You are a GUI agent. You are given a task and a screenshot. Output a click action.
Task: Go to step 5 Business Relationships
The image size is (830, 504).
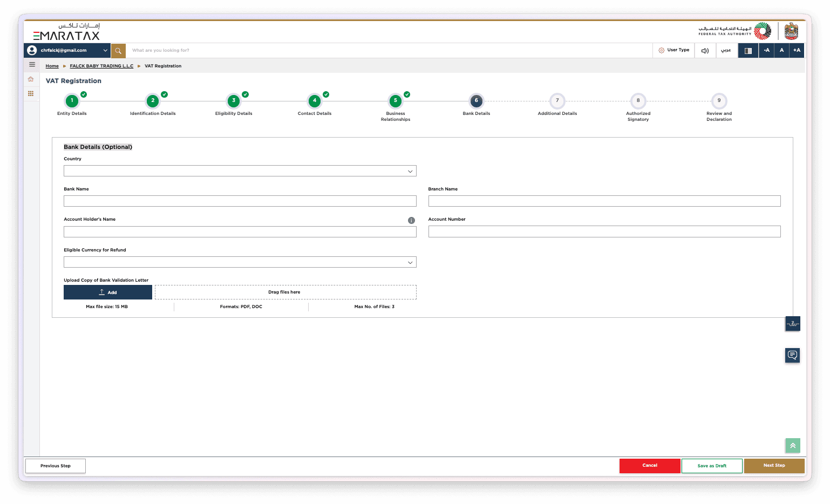tap(396, 101)
